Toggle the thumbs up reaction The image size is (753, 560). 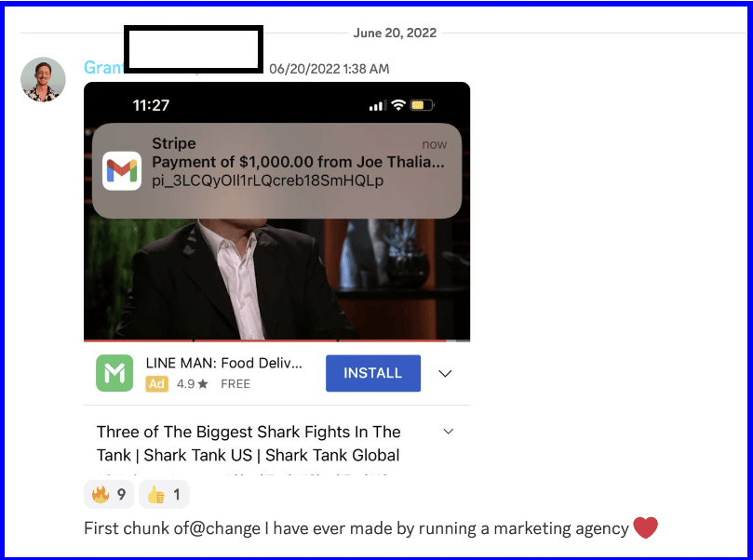pyautogui.click(x=164, y=494)
